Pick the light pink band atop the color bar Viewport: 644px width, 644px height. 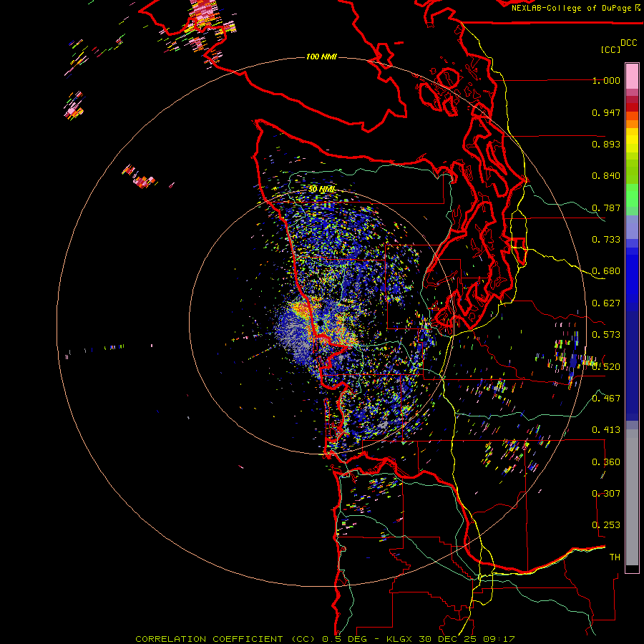pyautogui.click(x=632, y=77)
